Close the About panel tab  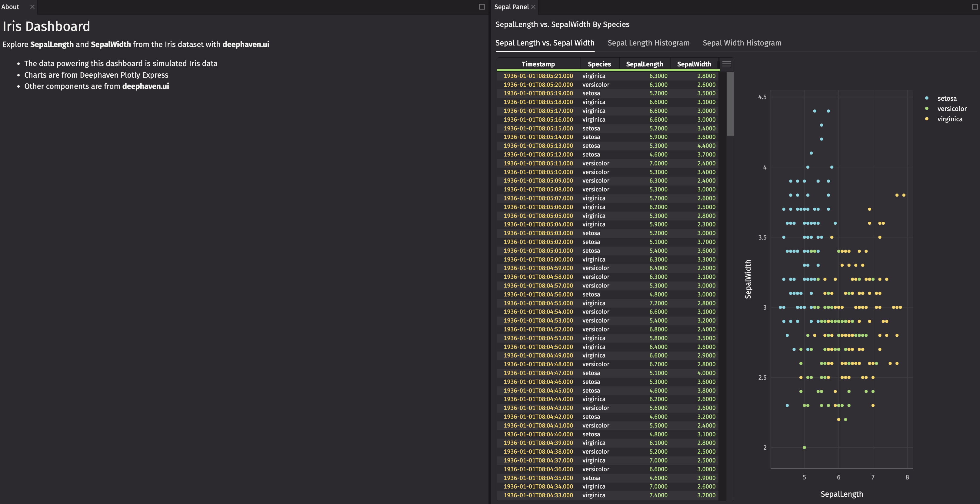click(32, 7)
